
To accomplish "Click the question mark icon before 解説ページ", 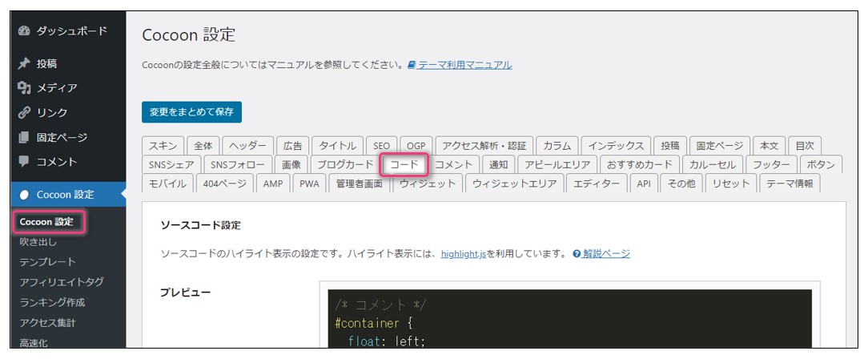I will click(x=577, y=254).
